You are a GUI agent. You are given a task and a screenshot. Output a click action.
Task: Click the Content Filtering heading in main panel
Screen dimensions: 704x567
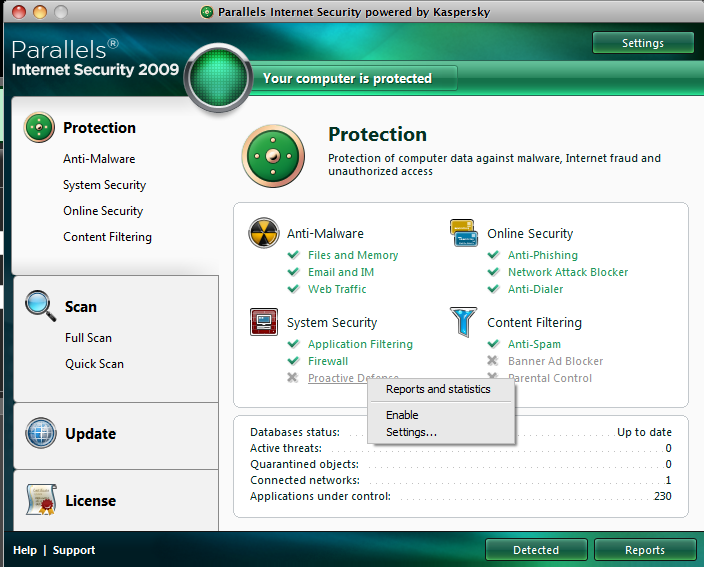(534, 322)
